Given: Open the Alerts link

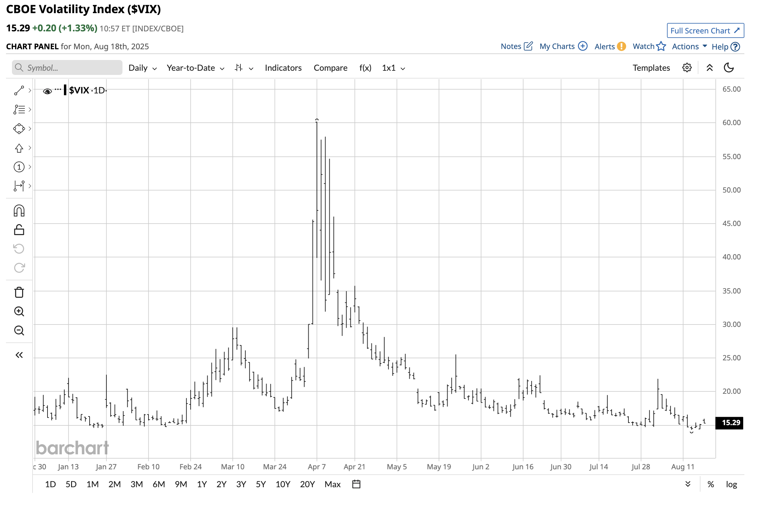Looking at the screenshot, I should [x=610, y=46].
